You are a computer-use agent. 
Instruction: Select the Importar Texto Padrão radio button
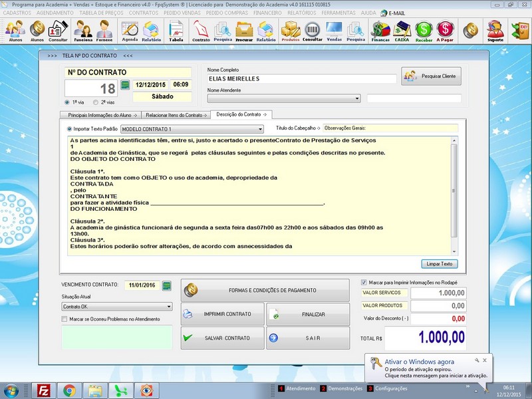[70, 129]
